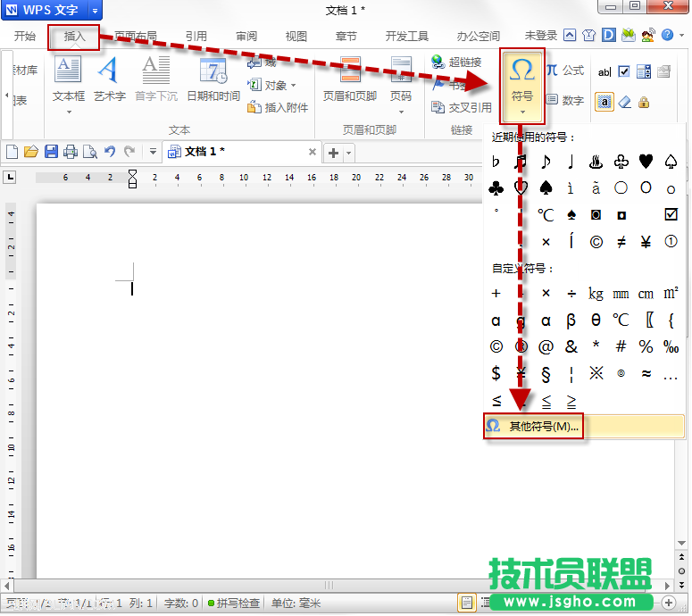692x616 pixels.
Task: Insert the ≈ approximately symbol
Action: pyautogui.click(x=646, y=374)
